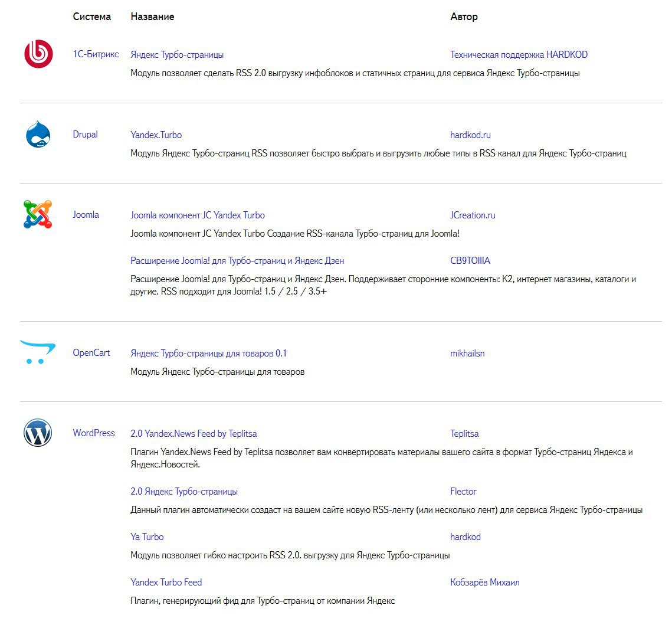Viewport: 672px width, 628px height.
Task: Open the hardkod author link for Ya Turbo
Action: pos(466,537)
